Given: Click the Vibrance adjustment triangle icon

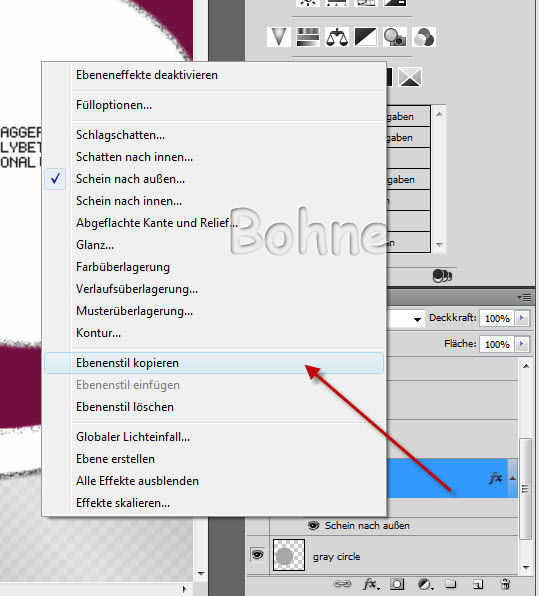Looking at the screenshot, I should [279, 37].
